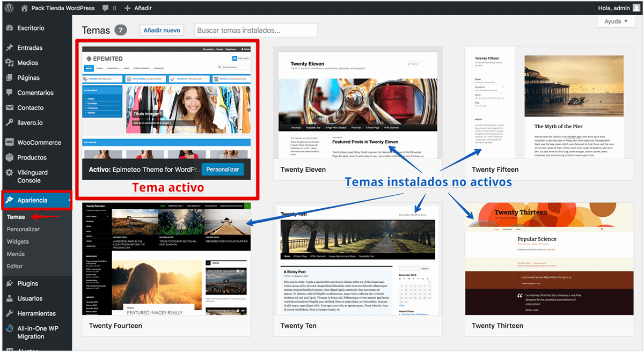Open Usuarios via its person icon
The height and width of the screenshot is (352, 644).
click(x=10, y=298)
